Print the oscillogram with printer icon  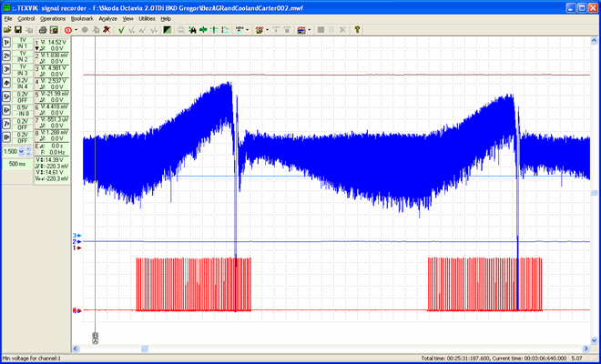pyautogui.click(x=43, y=30)
